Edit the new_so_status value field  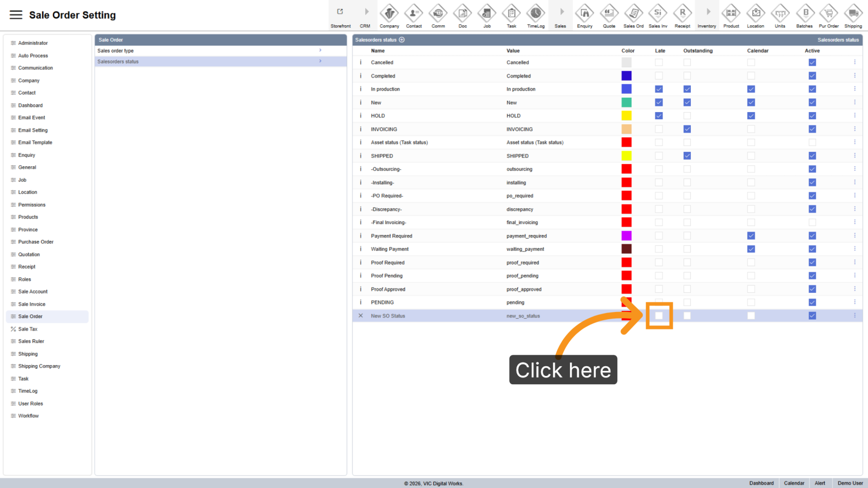click(x=523, y=316)
